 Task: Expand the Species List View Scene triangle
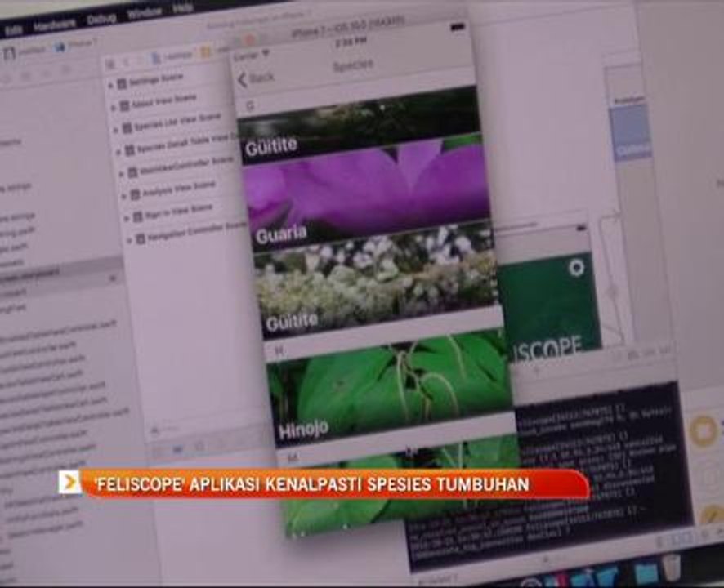click(x=116, y=130)
